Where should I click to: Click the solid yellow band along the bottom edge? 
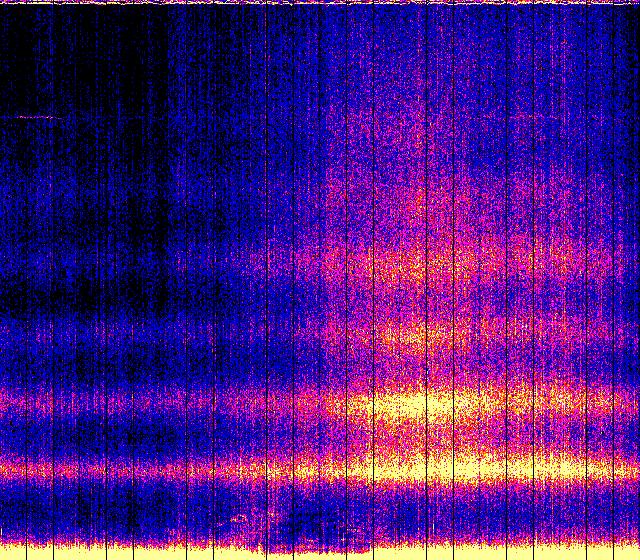(x=320, y=551)
